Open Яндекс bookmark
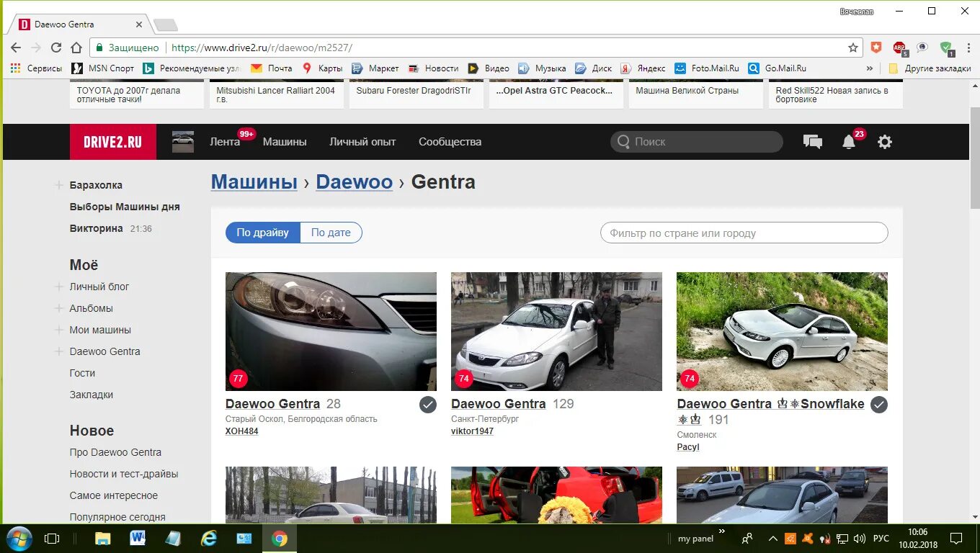The image size is (980, 553). 643,68
